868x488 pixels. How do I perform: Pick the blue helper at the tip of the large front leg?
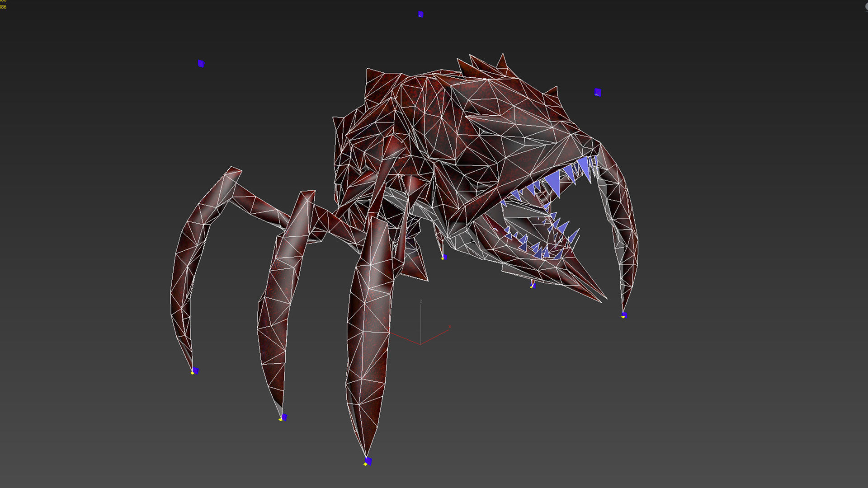368,461
